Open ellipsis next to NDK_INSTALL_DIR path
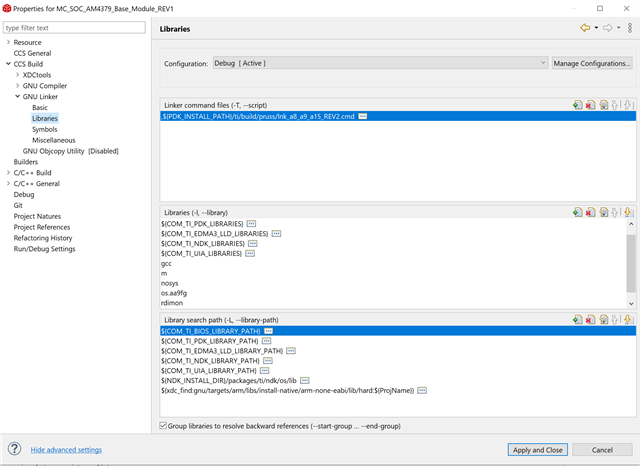 [x=304, y=380]
